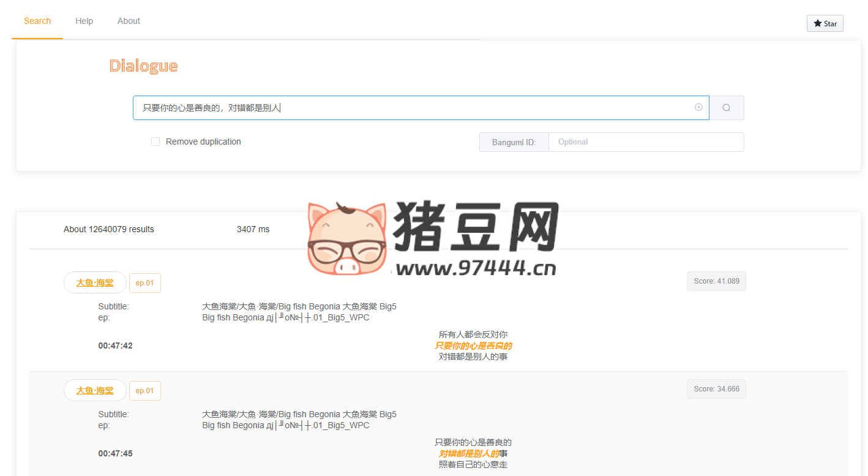The image size is (868, 476).
Task: Click the 00:47:45 timestamp
Action: 115,453
